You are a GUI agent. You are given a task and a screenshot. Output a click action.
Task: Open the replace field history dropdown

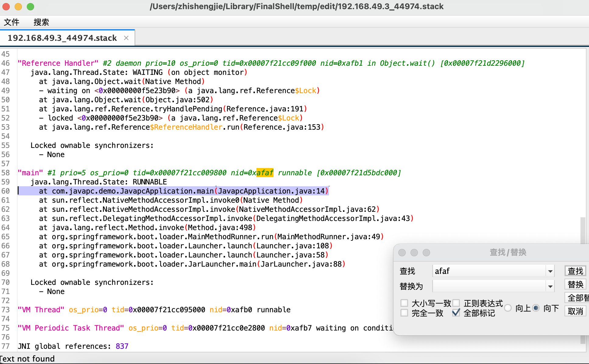coord(550,286)
